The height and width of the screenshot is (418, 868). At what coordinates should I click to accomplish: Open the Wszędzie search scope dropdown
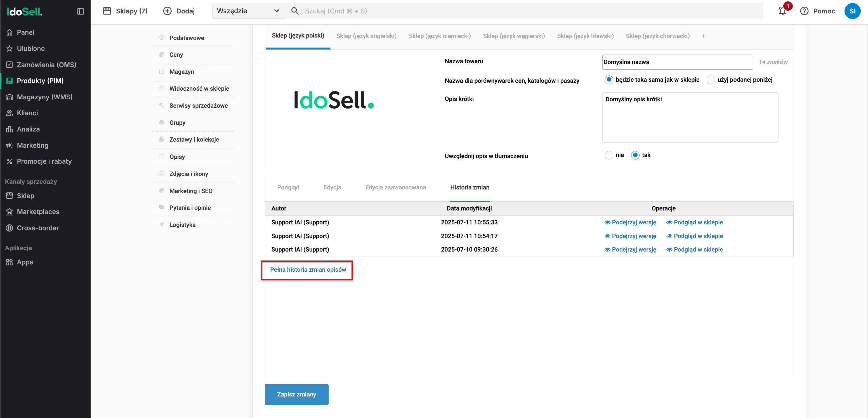[x=248, y=11]
